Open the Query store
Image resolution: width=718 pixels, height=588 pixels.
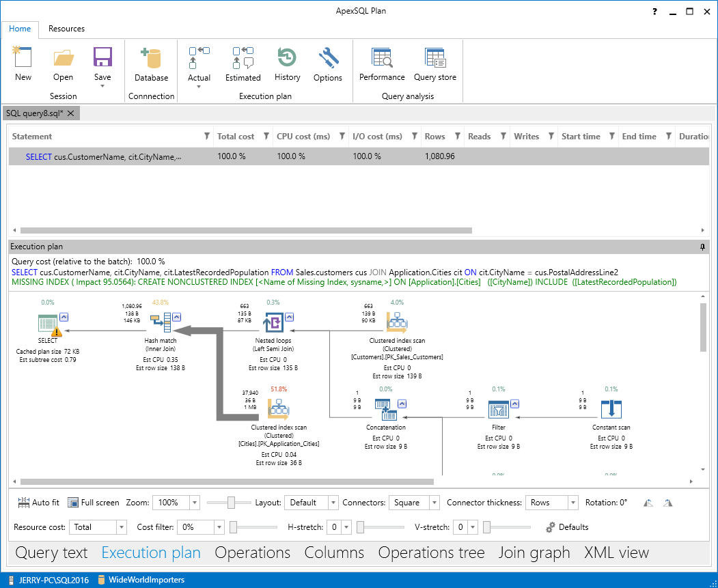click(x=435, y=57)
